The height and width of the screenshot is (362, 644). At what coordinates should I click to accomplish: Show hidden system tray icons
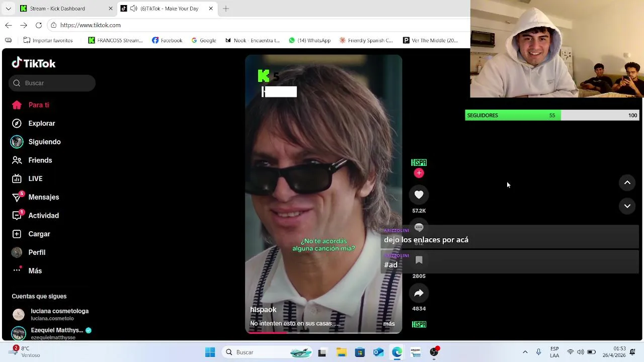[x=525, y=352]
